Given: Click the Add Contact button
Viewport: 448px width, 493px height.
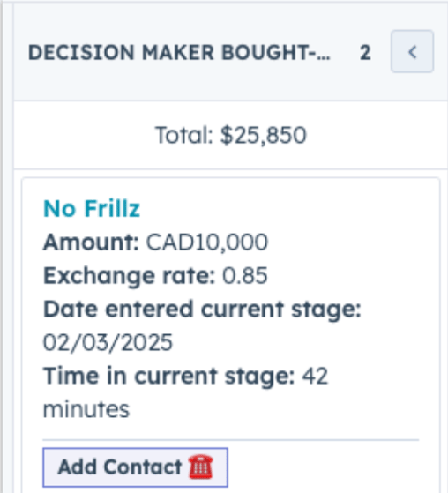Looking at the screenshot, I should click(x=135, y=467).
